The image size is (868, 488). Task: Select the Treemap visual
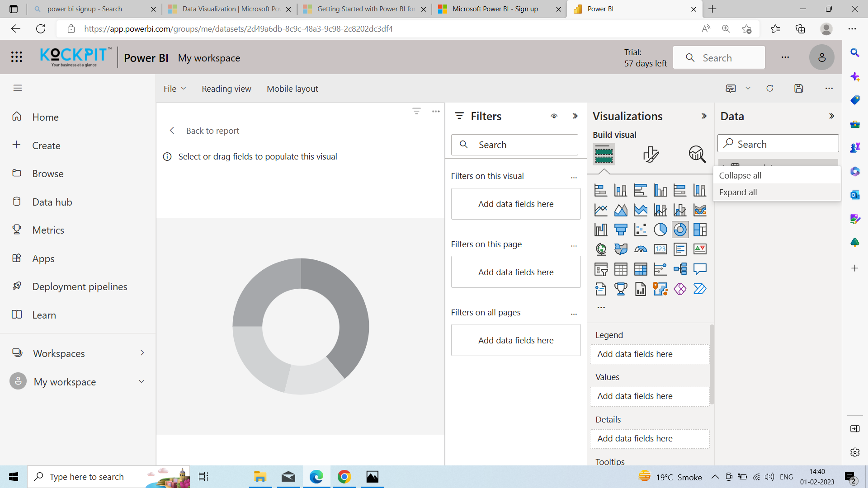(x=700, y=230)
